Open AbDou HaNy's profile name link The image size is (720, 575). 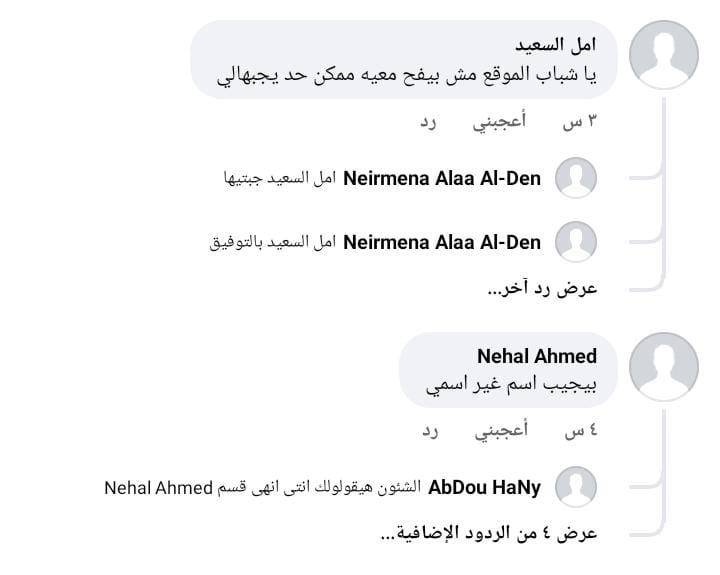point(484,488)
